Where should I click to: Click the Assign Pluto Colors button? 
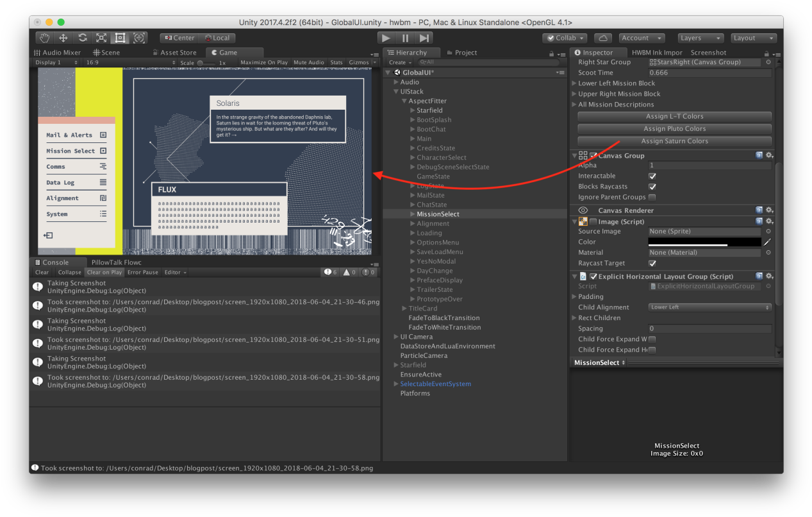(674, 129)
